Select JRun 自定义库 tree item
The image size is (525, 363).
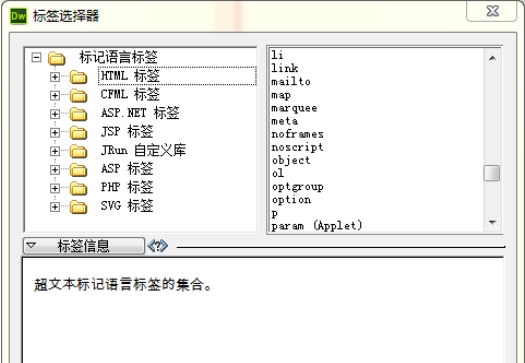143,150
